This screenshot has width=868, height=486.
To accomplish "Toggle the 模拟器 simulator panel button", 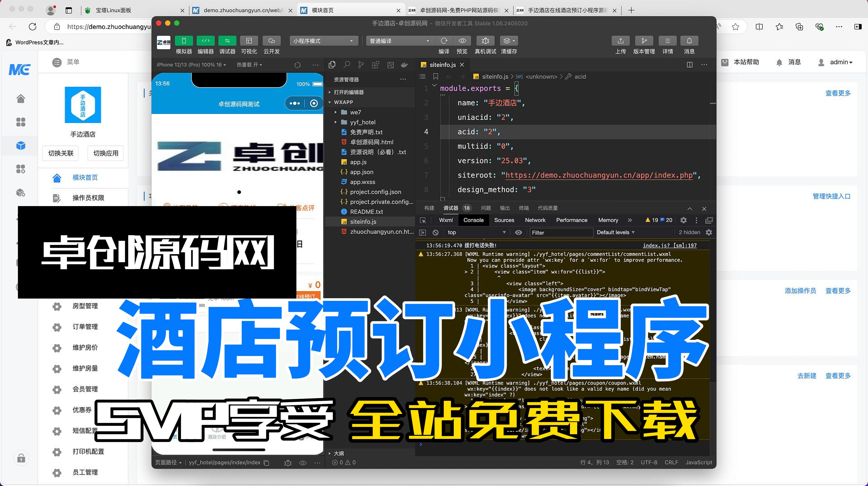I will point(184,41).
